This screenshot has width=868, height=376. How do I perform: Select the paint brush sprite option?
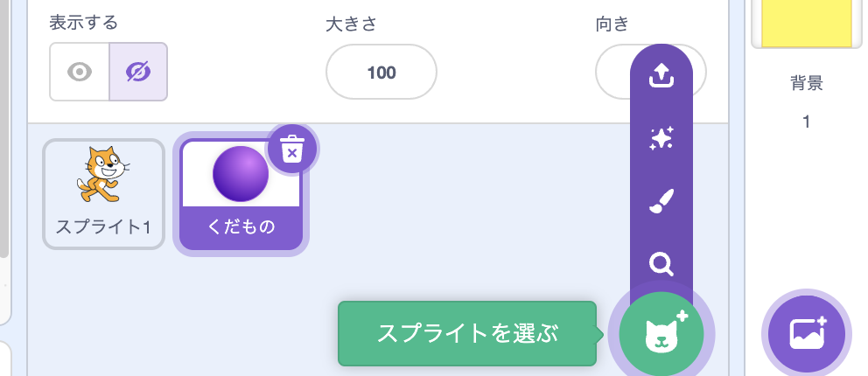661,201
